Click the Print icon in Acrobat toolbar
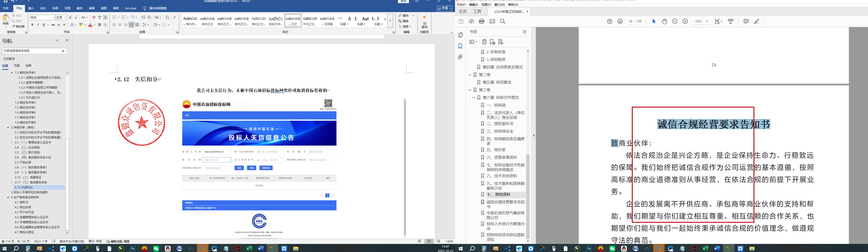The height and width of the screenshot is (252, 868). pyautogui.click(x=481, y=22)
